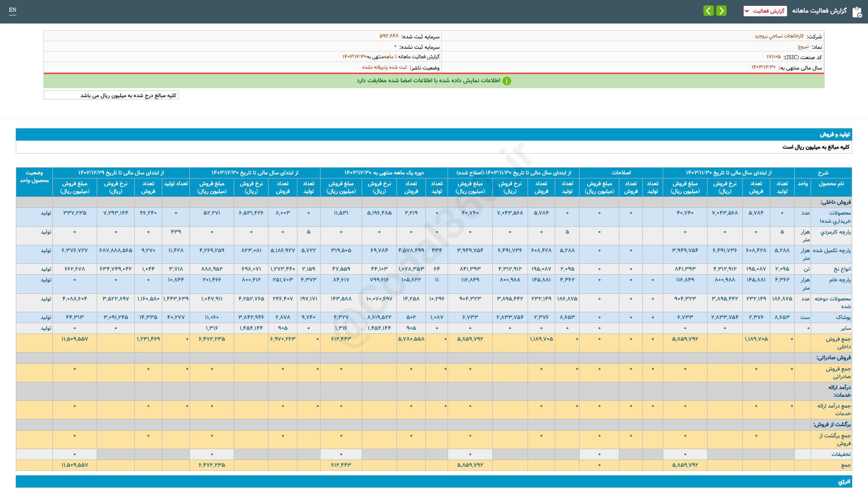Click the right-pointing green arrow button
Screen dimensions: 868x488
point(721,10)
